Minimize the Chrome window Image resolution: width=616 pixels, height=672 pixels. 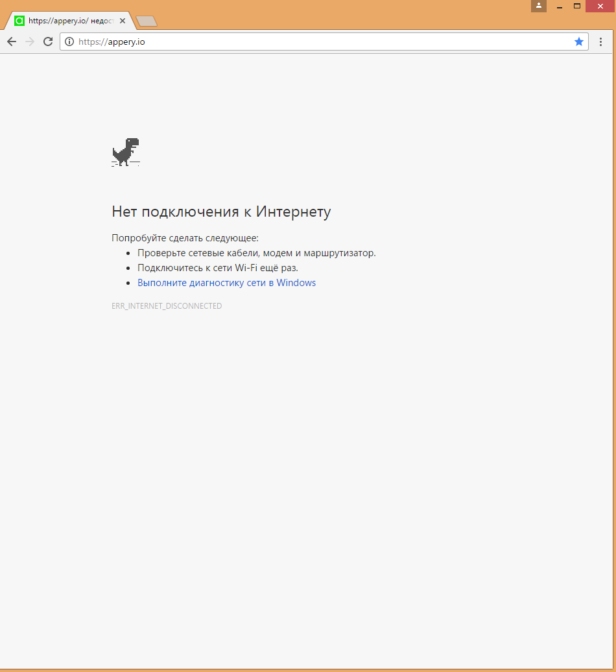coord(559,6)
